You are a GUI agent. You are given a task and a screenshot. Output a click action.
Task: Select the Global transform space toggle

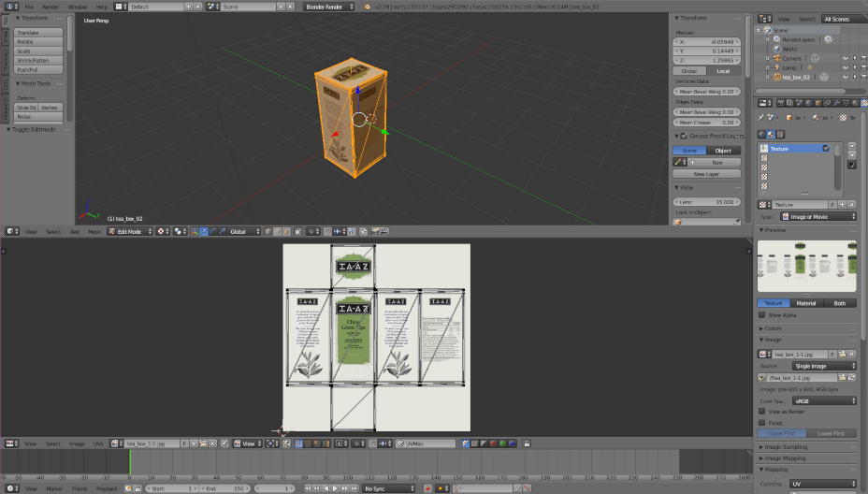(689, 71)
